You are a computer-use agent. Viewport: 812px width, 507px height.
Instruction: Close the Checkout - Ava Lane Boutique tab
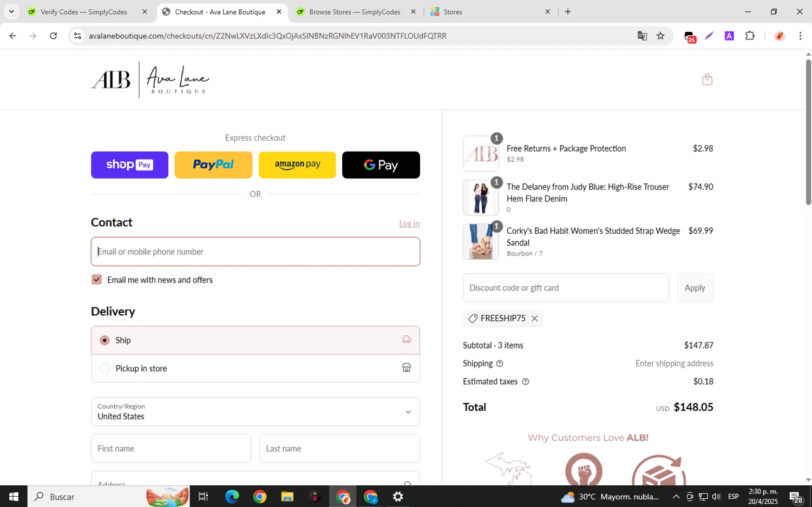point(279,11)
